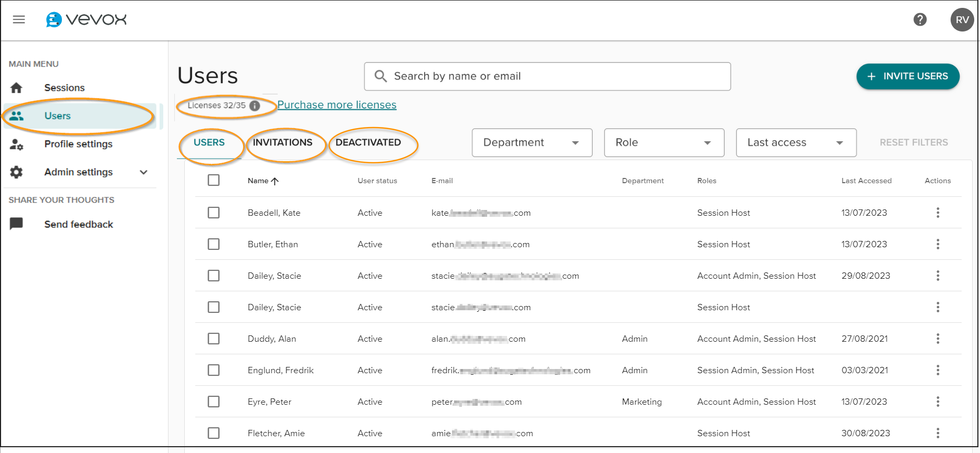
Task: Click the User status column header
Action: [x=377, y=181]
